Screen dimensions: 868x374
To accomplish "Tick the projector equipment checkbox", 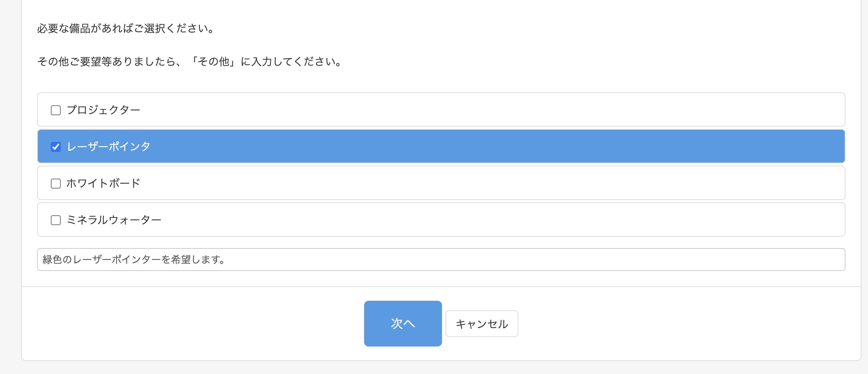I will click(x=55, y=110).
